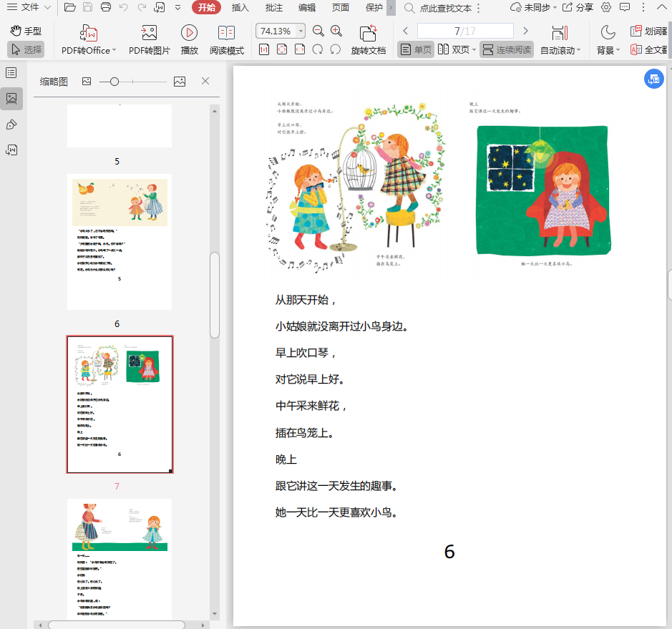Open PDF转Office dropdown
Viewport: 672px width, 629px height.
89,40
